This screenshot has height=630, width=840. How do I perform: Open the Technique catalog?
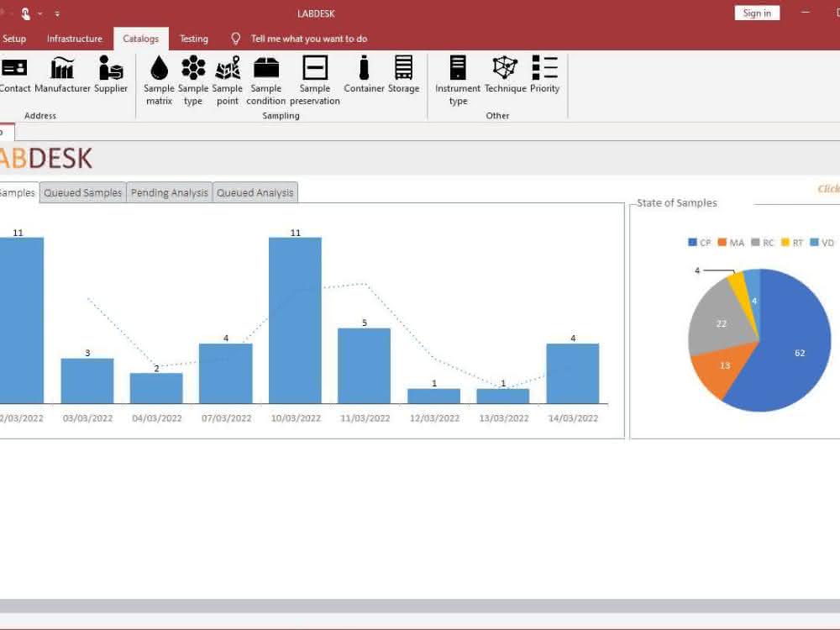[505, 75]
